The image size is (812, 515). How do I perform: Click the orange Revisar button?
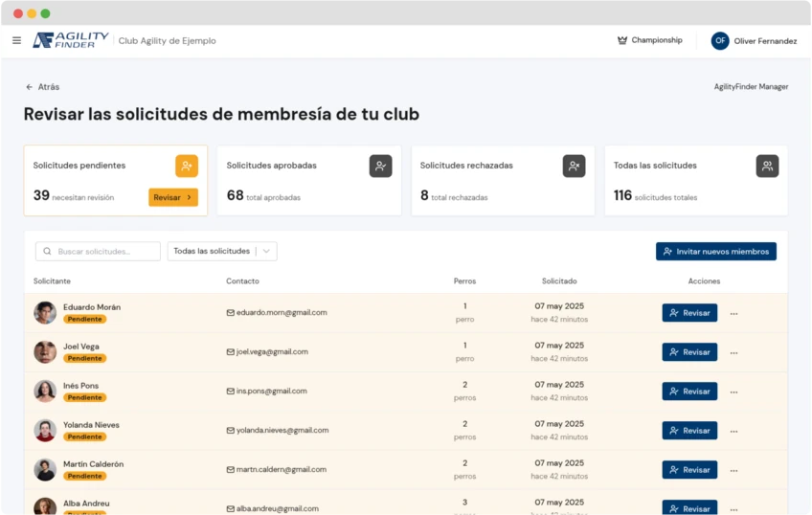[173, 197]
